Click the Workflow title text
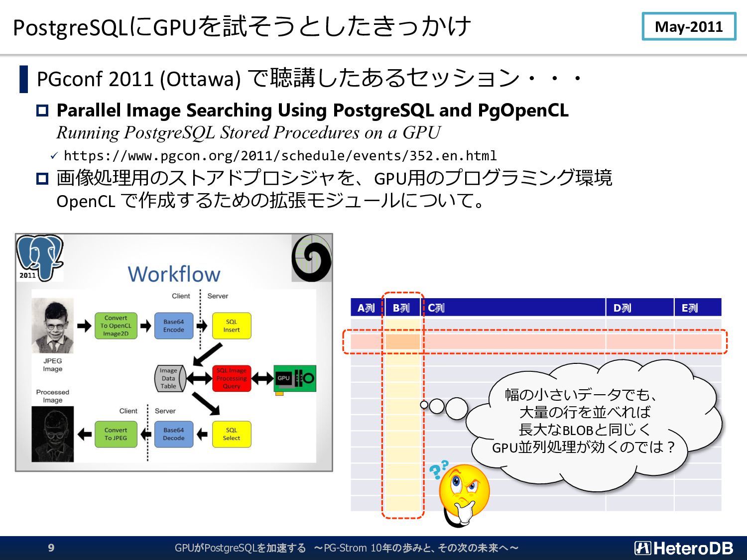 (174, 274)
